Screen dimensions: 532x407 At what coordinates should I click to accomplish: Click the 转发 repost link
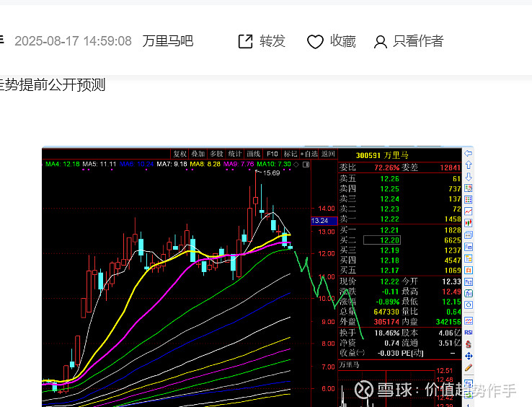click(272, 41)
